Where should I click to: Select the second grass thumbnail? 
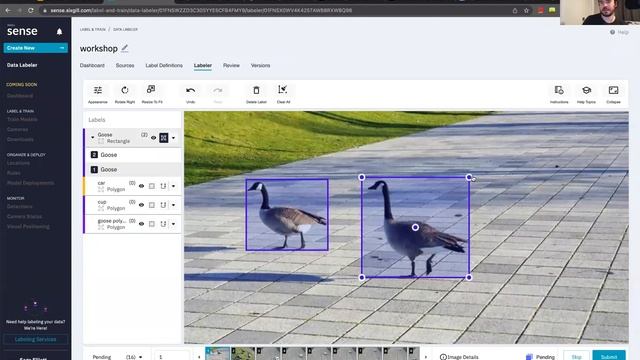243,353
